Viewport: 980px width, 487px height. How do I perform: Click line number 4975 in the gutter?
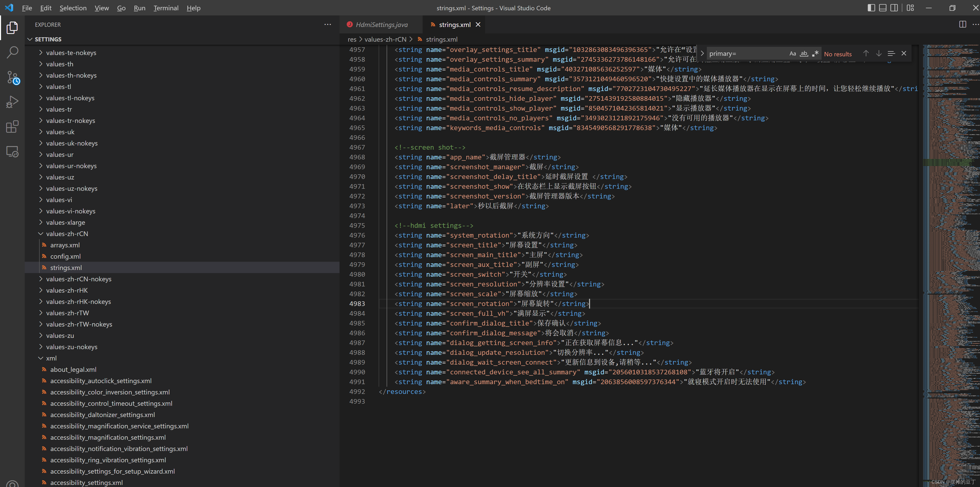pos(357,226)
